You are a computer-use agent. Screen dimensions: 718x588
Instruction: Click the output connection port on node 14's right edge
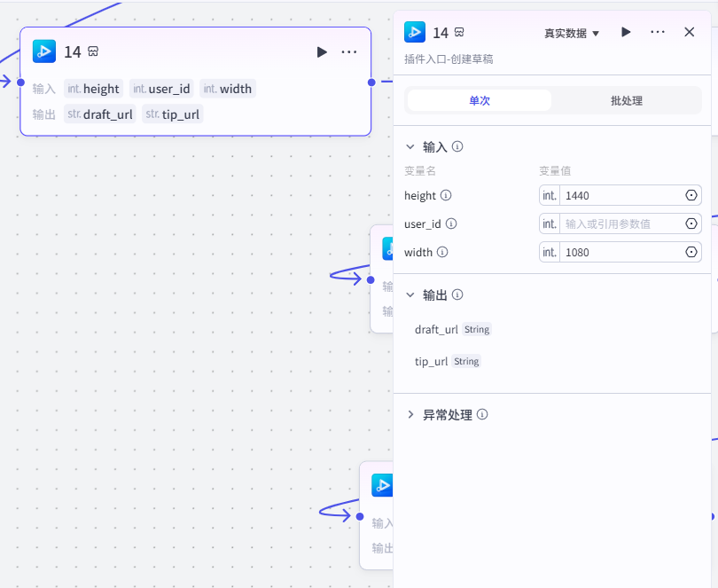coord(371,82)
